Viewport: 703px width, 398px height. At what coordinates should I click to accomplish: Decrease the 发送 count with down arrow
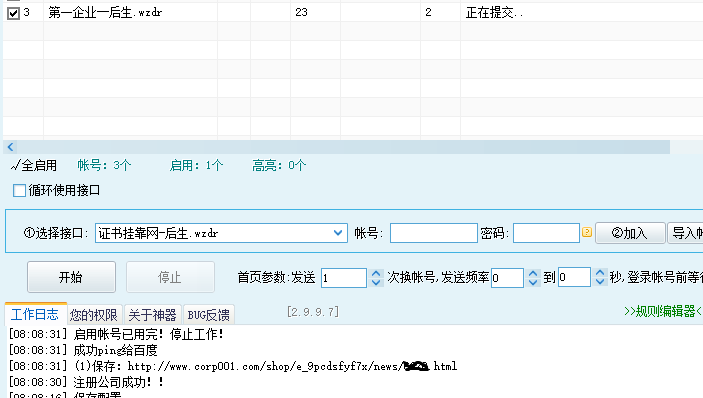pyautogui.click(x=376, y=283)
